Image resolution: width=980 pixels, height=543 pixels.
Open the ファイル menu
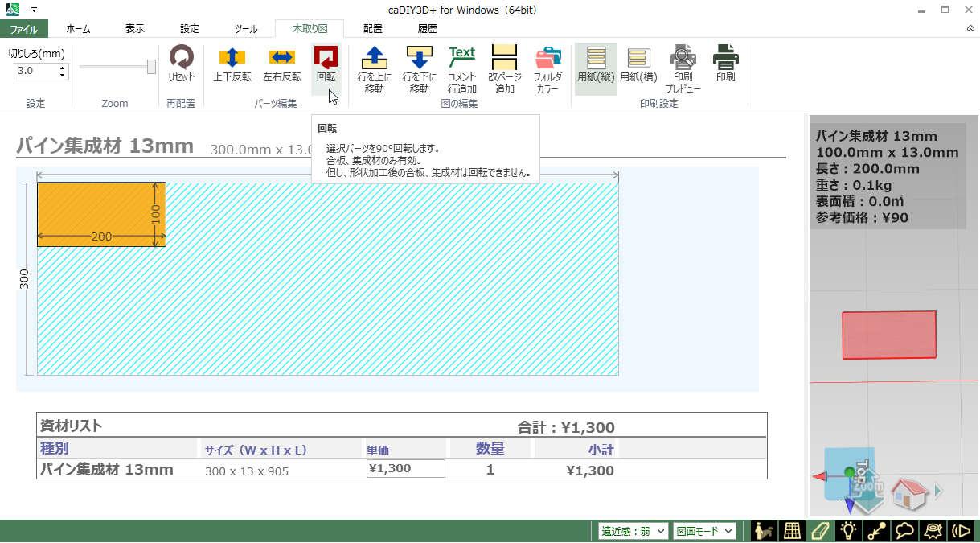pos(24,29)
